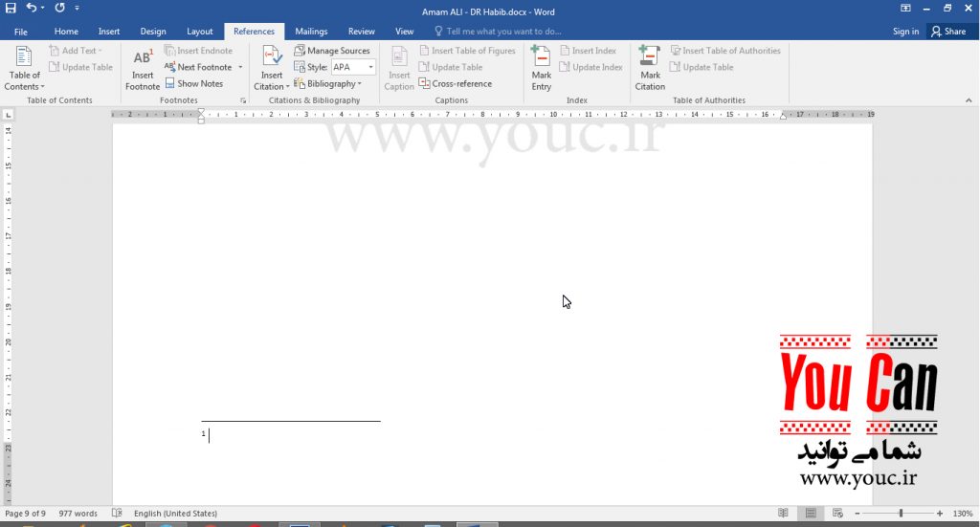The width and height of the screenshot is (980, 527).
Task: Click the Mark Entry icon
Action: click(x=542, y=59)
